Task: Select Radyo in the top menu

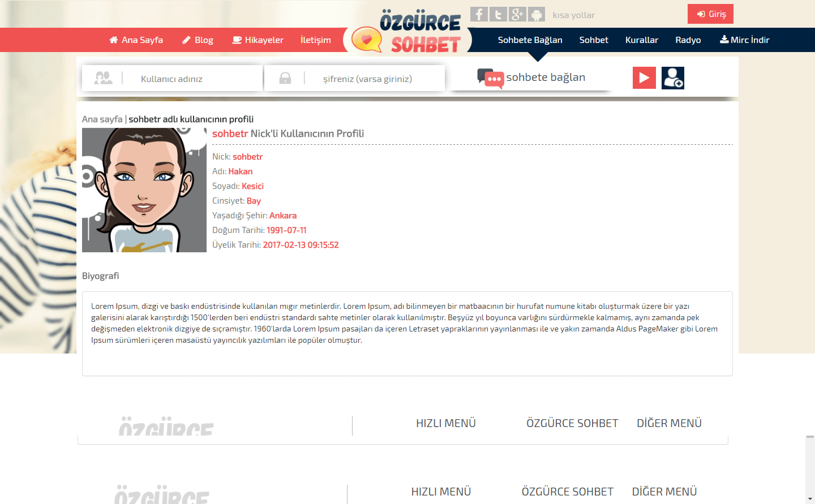Action: [x=688, y=40]
